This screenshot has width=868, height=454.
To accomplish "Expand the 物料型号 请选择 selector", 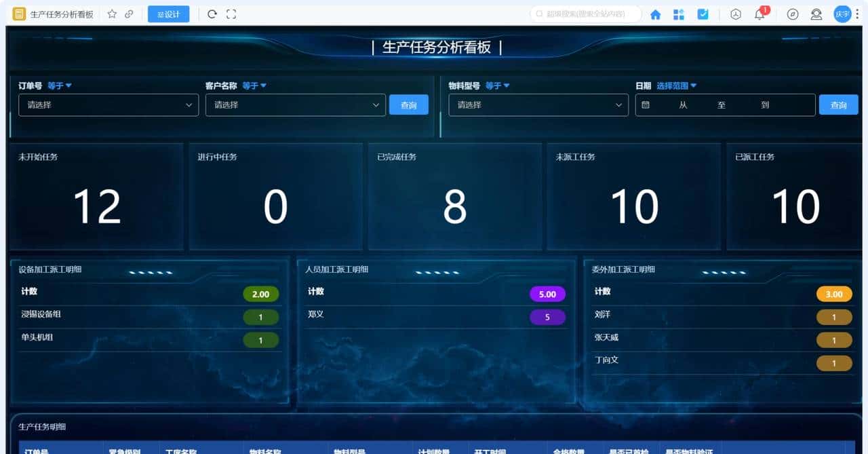I will tap(538, 105).
